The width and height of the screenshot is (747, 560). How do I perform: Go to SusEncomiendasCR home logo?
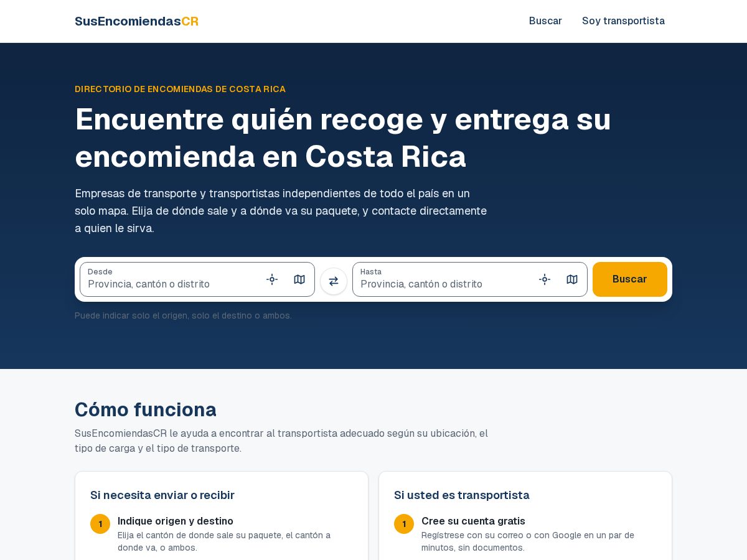point(136,21)
